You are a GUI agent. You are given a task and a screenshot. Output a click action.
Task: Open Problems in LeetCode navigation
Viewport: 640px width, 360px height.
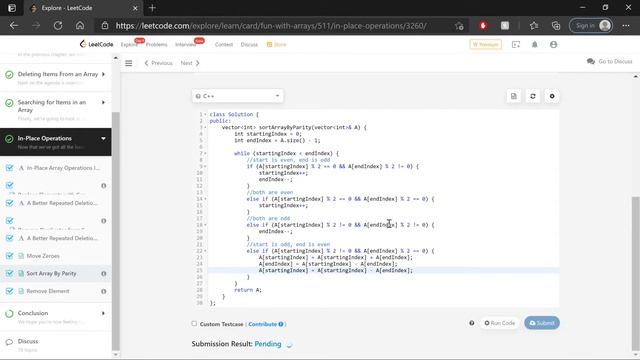pyautogui.click(x=157, y=44)
